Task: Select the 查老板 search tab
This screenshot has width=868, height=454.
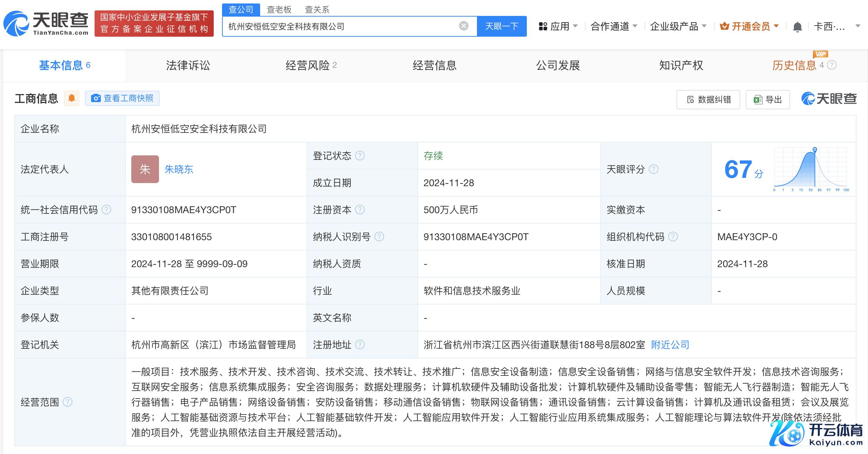Action: pos(279,9)
